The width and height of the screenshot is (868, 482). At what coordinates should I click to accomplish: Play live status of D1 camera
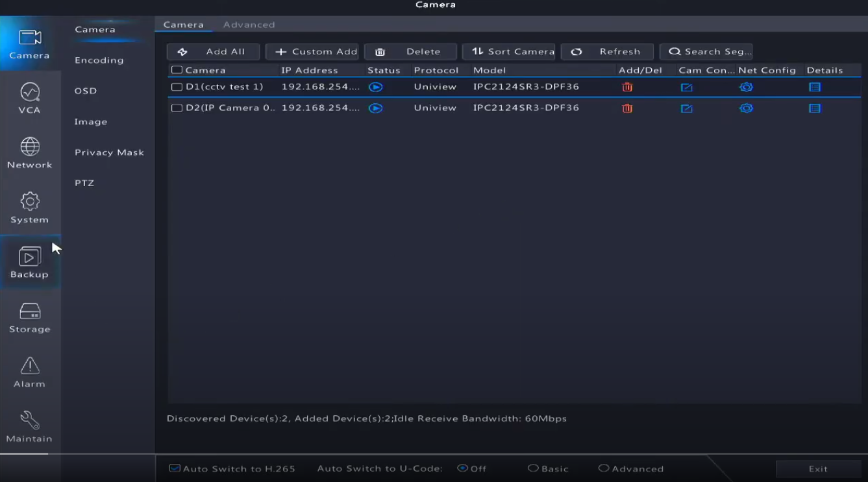click(x=375, y=87)
